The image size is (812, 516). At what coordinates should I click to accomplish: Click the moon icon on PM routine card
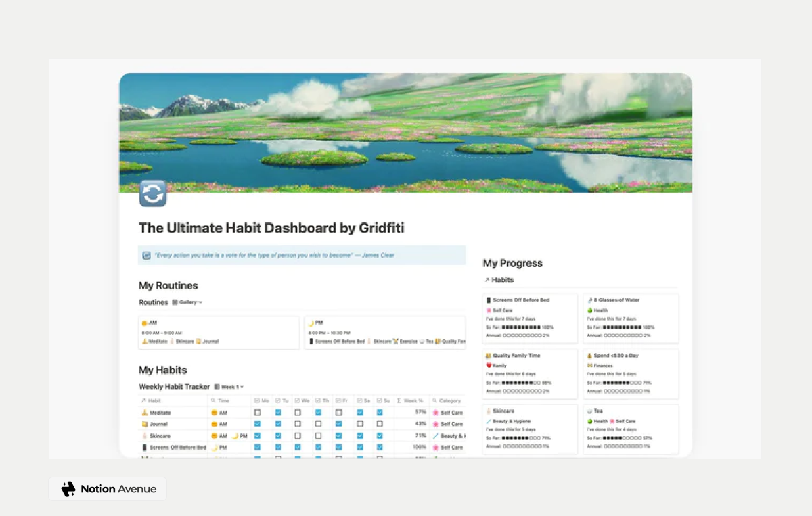(x=311, y=323)
